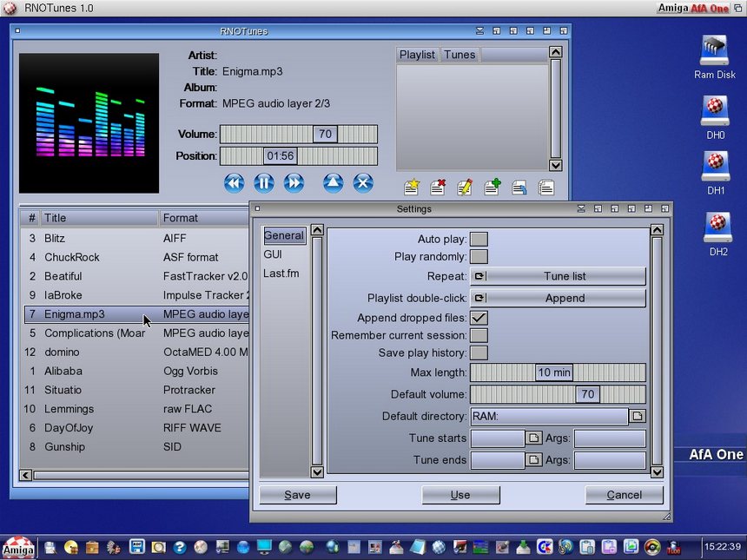Open the Playlist double-click cycle selector
Screen dimensions: 747x560
[x=558, y=298]
